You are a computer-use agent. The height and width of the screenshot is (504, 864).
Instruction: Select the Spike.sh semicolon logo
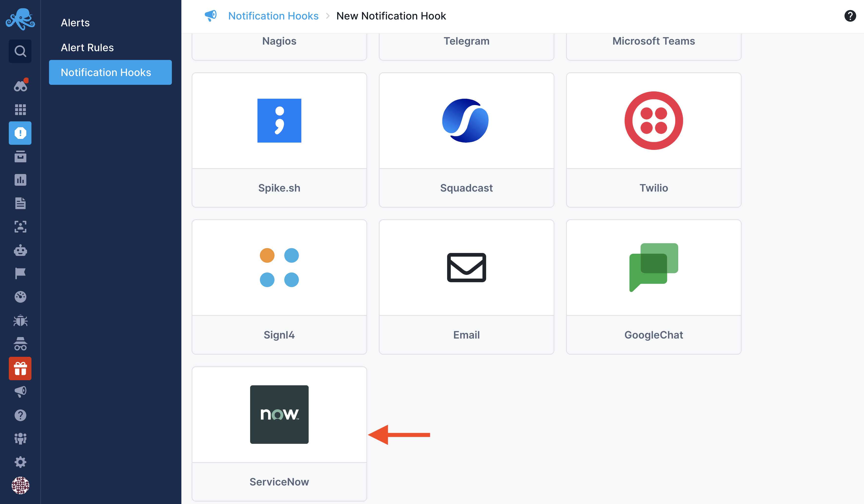[279, 121]
